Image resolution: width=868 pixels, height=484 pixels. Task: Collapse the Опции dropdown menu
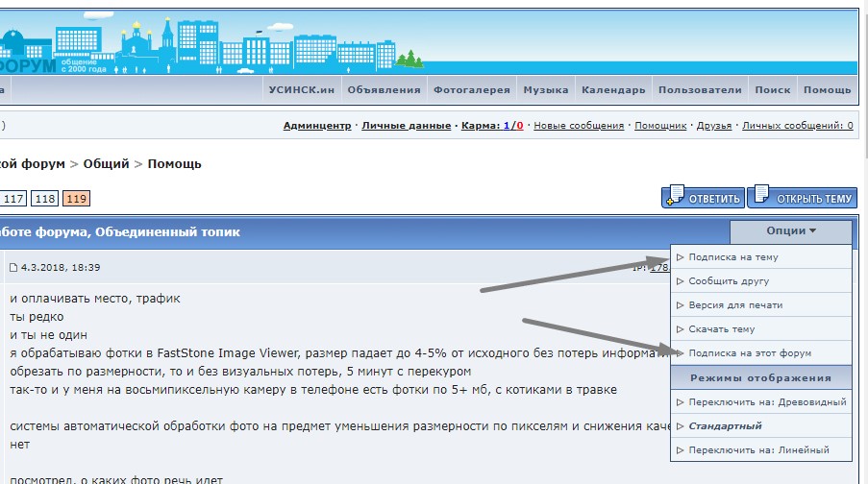pyautogui.click(x=790, y=231)
